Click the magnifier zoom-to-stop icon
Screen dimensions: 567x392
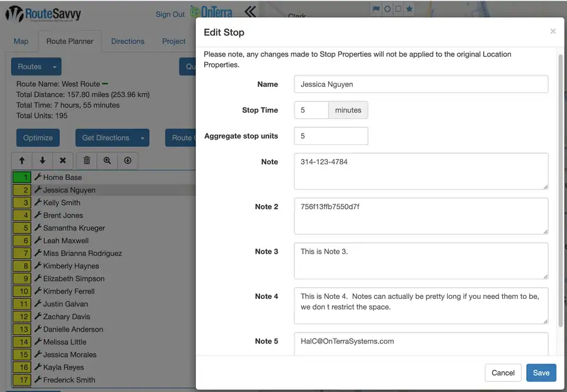107,161
